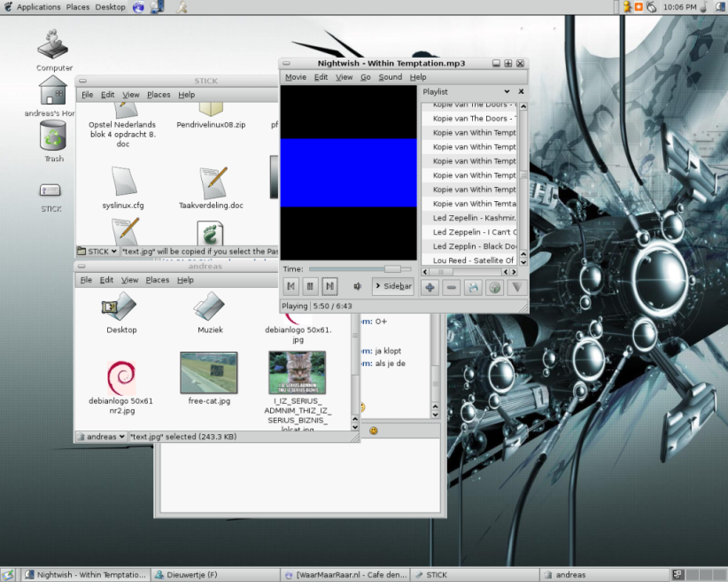The image size is (728, 582).
Task: Expand the andreas location selector
Action: pos(101,436)
